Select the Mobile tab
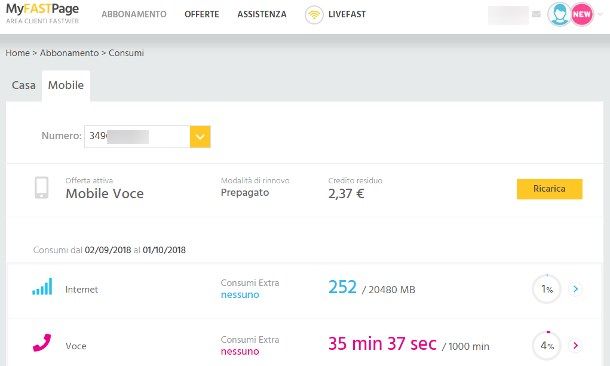The height and width of the screenshot is (366, 610). (66, 85)
